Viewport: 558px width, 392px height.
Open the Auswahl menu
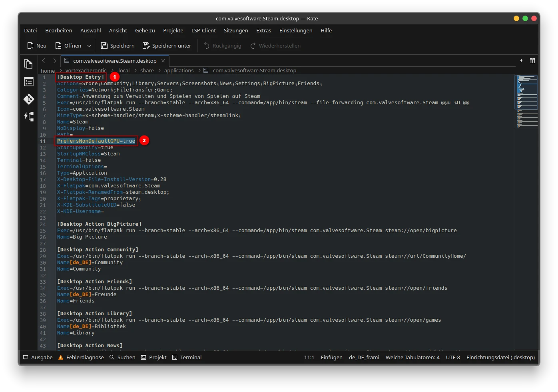(x=91, y=30)
